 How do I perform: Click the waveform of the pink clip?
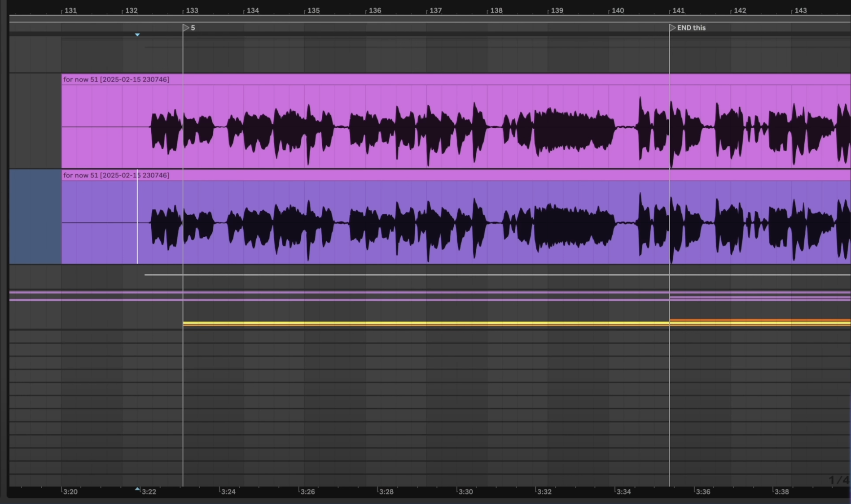tap(404, 128)
